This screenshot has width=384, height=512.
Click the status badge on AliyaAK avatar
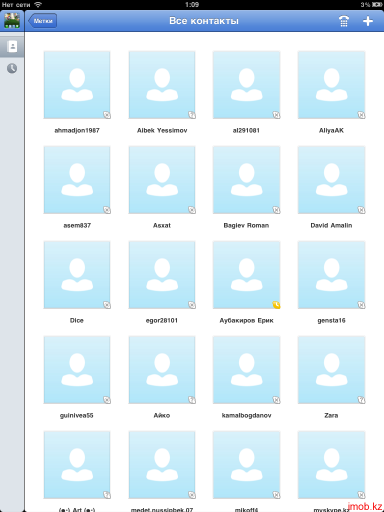(361, 115)
